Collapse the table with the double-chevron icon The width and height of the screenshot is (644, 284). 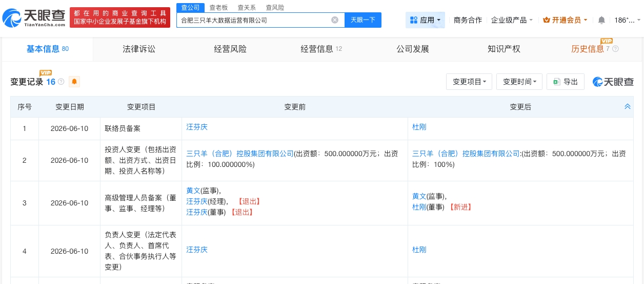627,106
